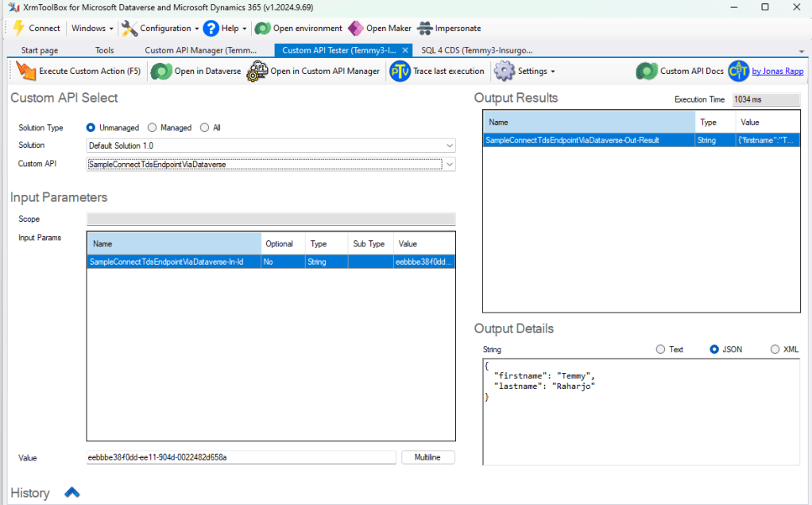Select SampleConnectTdsEndpointViaDataverse-Out-Result output row
The image size is (812, 505).
click(x=642, y=140)
